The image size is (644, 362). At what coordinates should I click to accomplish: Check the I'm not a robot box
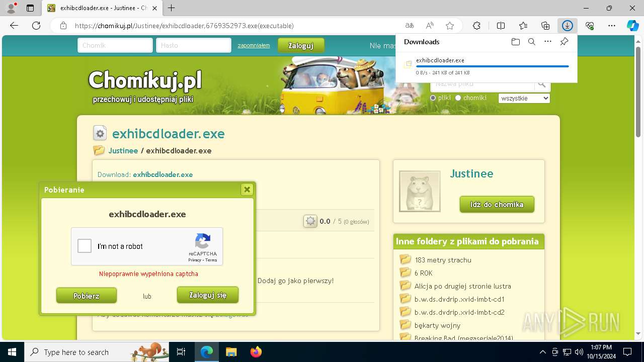point(85,246)
